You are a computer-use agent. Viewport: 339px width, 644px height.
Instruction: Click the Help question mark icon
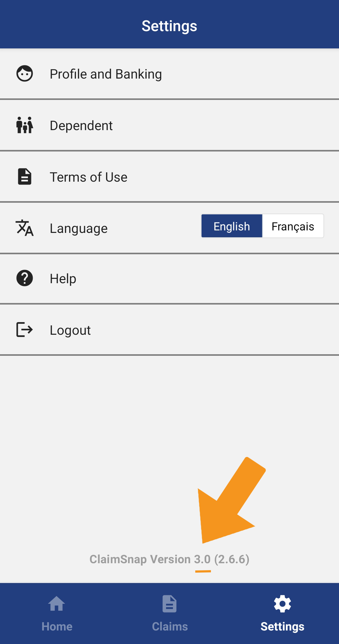(24, 278)
